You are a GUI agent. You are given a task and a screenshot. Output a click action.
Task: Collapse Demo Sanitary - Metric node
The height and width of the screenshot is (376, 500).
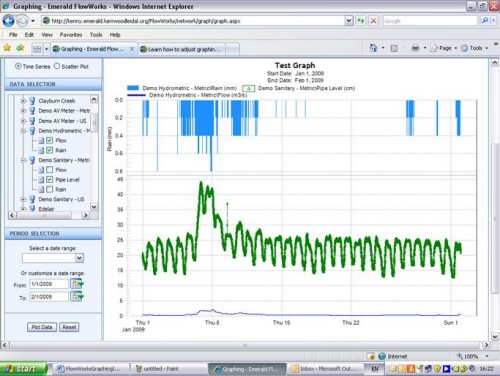tap(23, 160)
